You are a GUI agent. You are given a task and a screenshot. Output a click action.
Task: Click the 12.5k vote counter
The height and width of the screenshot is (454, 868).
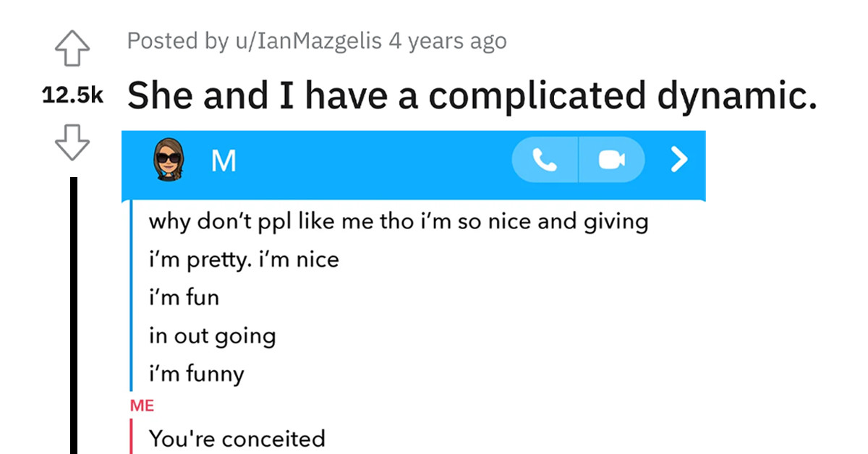click(x=72, y=93)
